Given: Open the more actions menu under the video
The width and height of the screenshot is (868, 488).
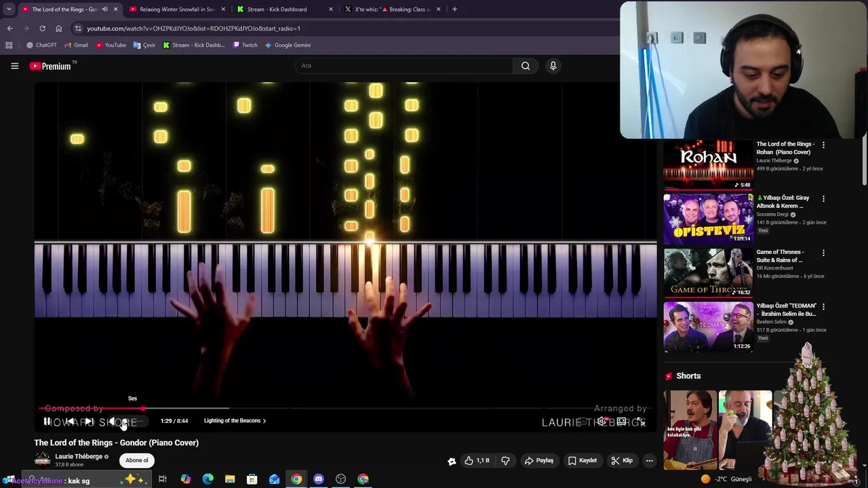Looking at the screenshot, I should 649,461.
